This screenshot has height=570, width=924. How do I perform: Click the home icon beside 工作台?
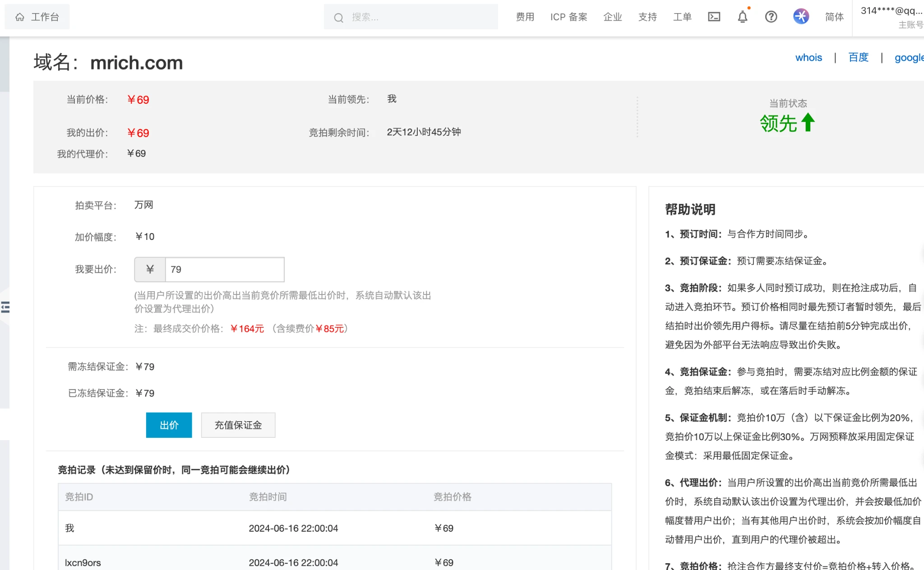coord(20,17)
